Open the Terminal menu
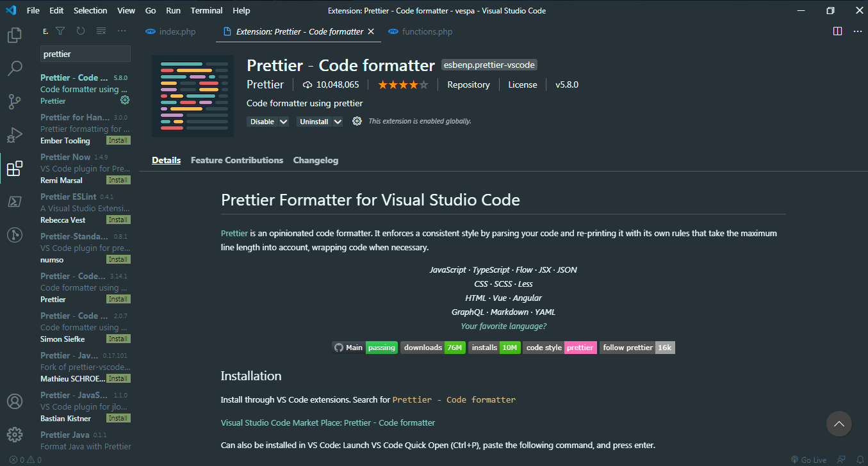 point(206,10)
